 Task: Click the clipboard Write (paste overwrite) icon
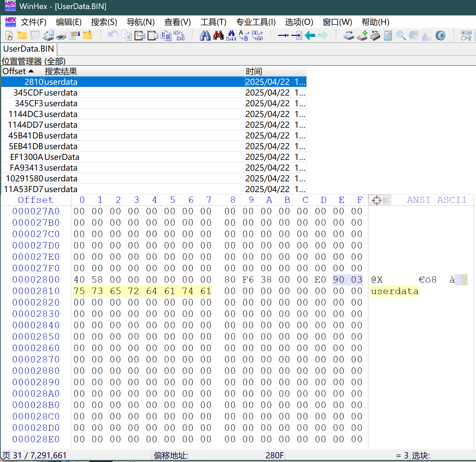(140, 36)
